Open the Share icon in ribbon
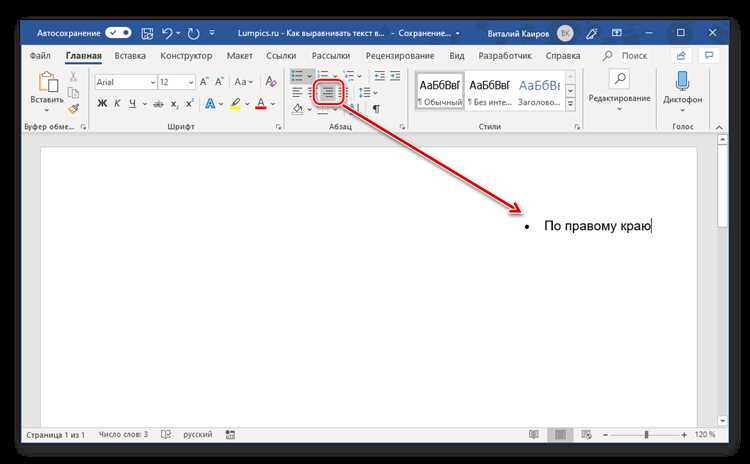This screenshot has height=464, width=750. click(681, 55)
